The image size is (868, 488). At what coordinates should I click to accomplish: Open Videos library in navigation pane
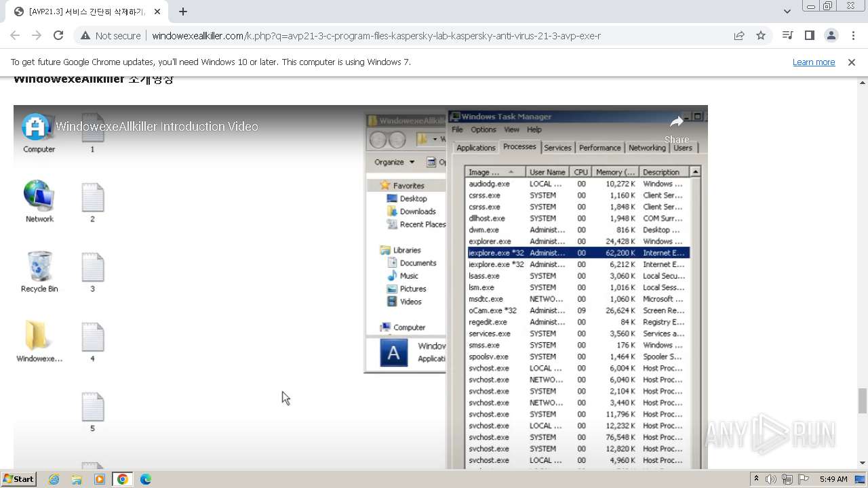(x=404, y=302)
